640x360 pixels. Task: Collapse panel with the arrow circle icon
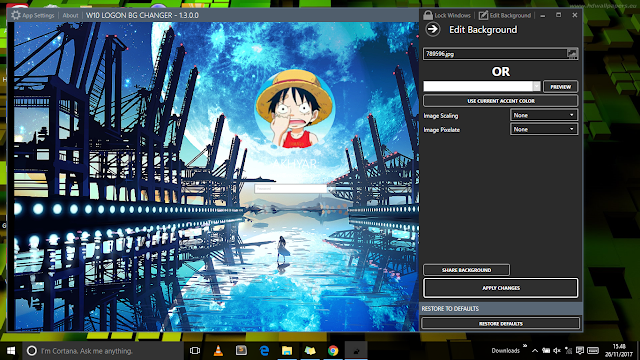[433, 29]
